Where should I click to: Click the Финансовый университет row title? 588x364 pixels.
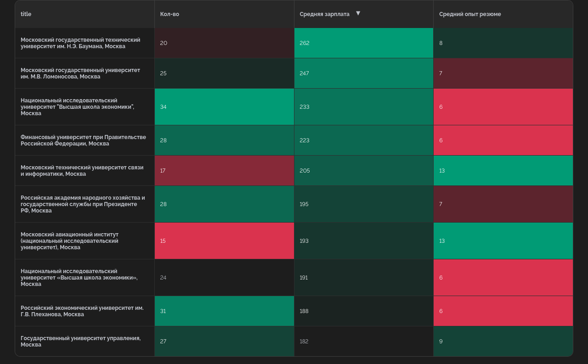(x=83, y=140)
